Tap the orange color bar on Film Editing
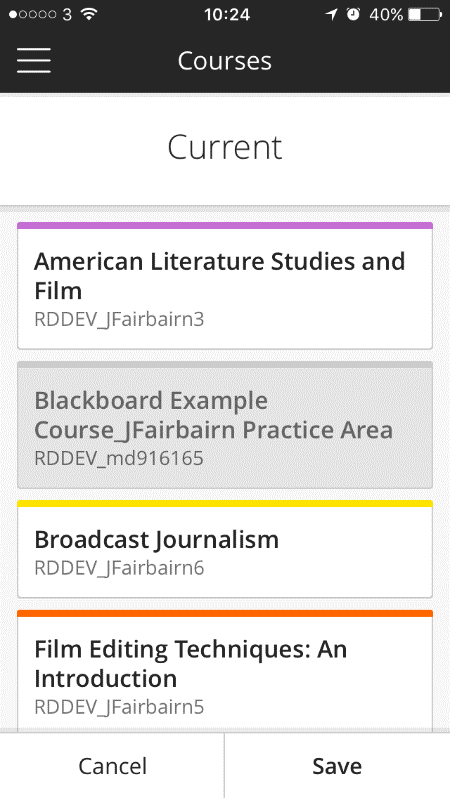Screen dimensions: 450x798 [x=225, y=613]
